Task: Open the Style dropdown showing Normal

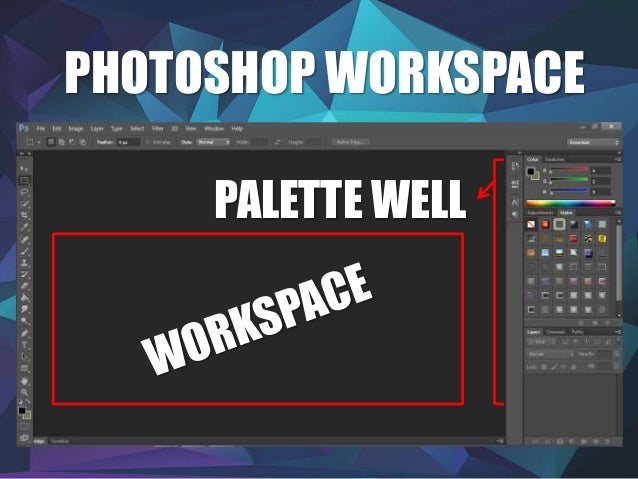Action: [x=213, y=142]
